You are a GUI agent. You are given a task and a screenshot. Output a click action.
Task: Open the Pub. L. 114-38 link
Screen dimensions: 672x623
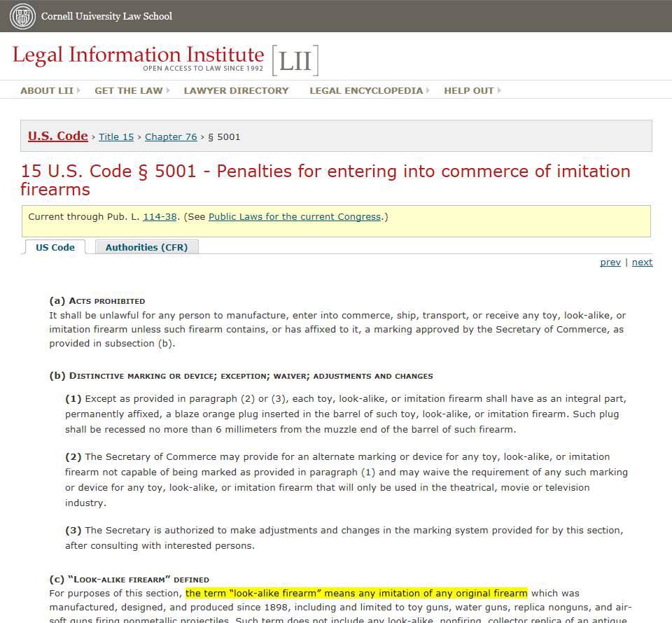pyautogui.click(x=160, y=217)
